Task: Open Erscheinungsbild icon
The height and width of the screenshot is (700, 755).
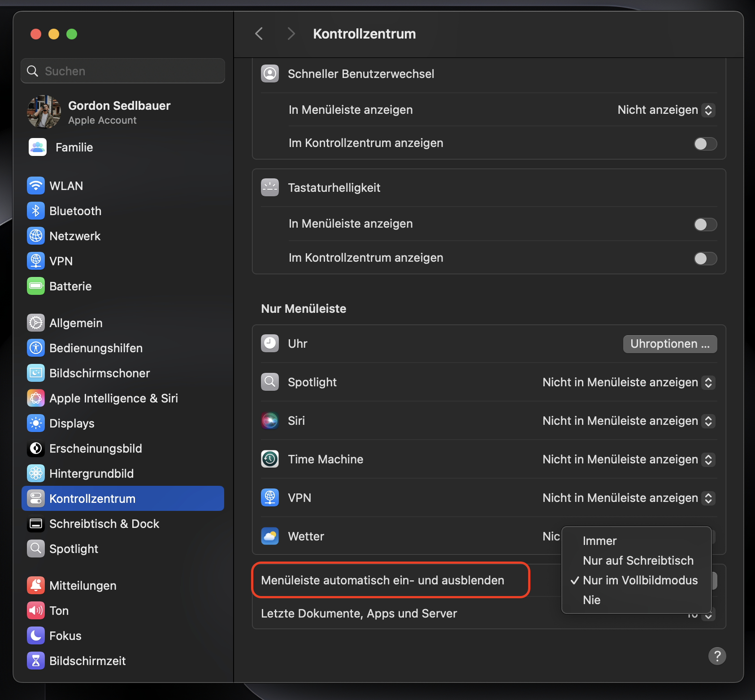Action: click(x=36, y=448)
